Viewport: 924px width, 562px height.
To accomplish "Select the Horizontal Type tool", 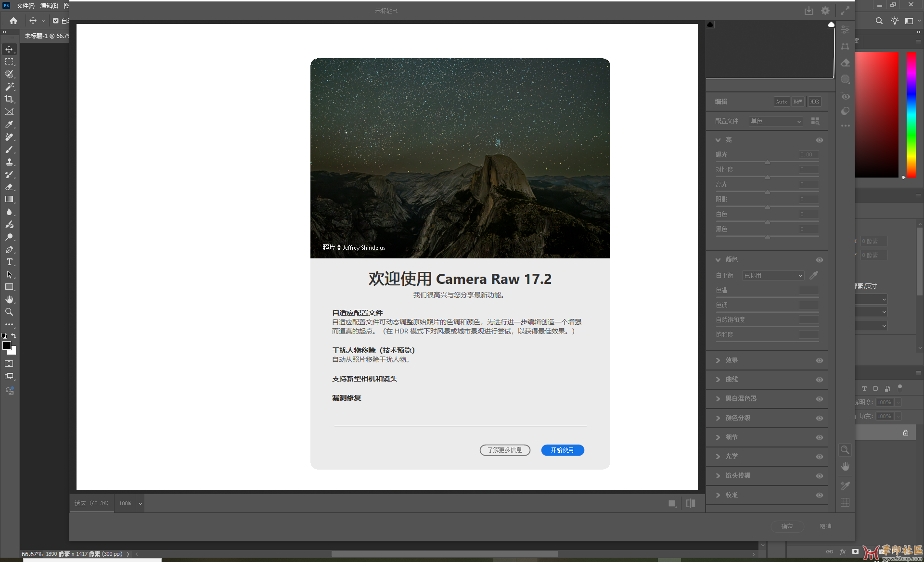I will point(9,262).
